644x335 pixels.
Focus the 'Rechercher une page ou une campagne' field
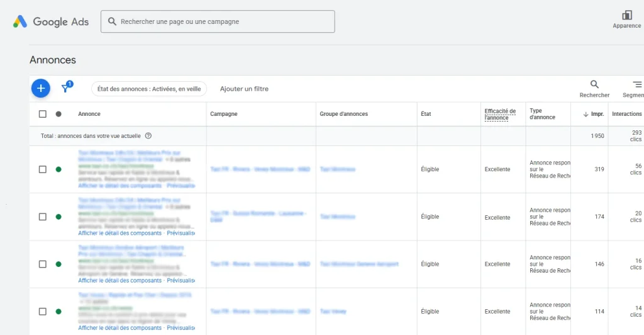click(x=218, y=21)
